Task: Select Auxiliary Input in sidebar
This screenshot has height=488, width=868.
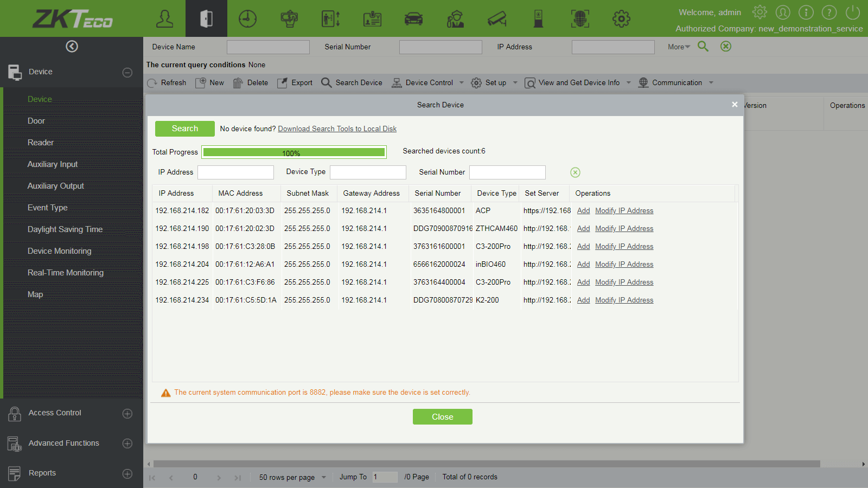Action: coord(53,164)
